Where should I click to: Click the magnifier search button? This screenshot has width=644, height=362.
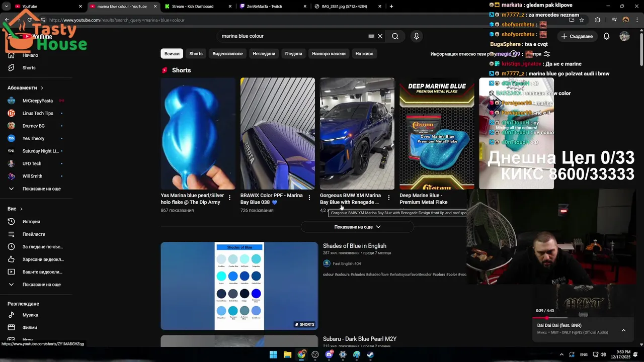tap(395, 36)
